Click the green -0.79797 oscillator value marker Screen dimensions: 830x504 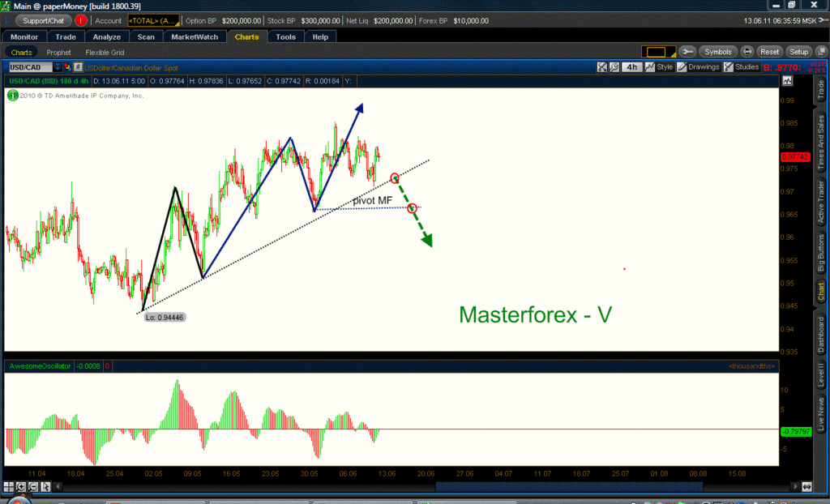[796, 431]
